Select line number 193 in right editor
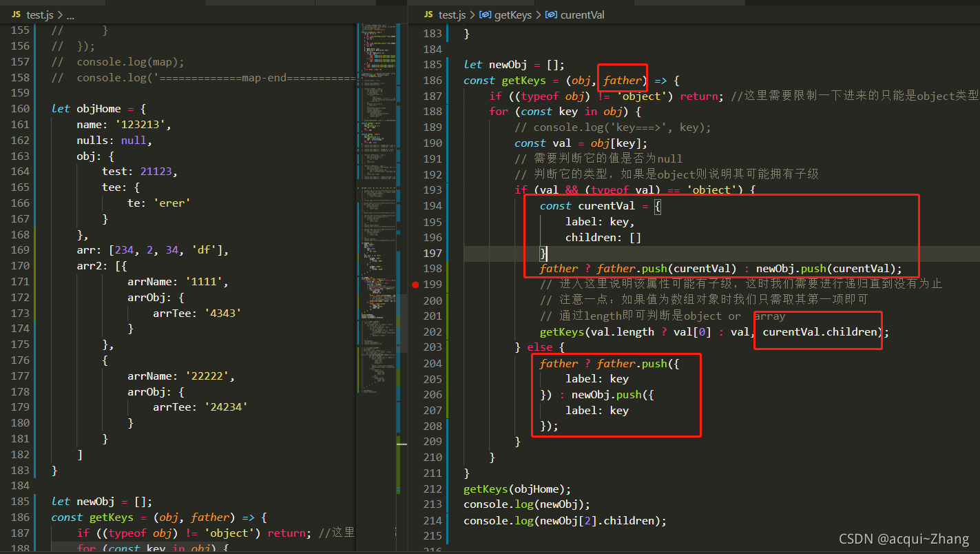This screenshot has width=980, height=554. pos(432,190)
